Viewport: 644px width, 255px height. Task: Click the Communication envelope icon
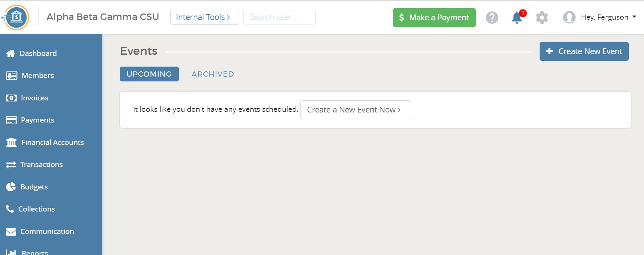point(11,231)
